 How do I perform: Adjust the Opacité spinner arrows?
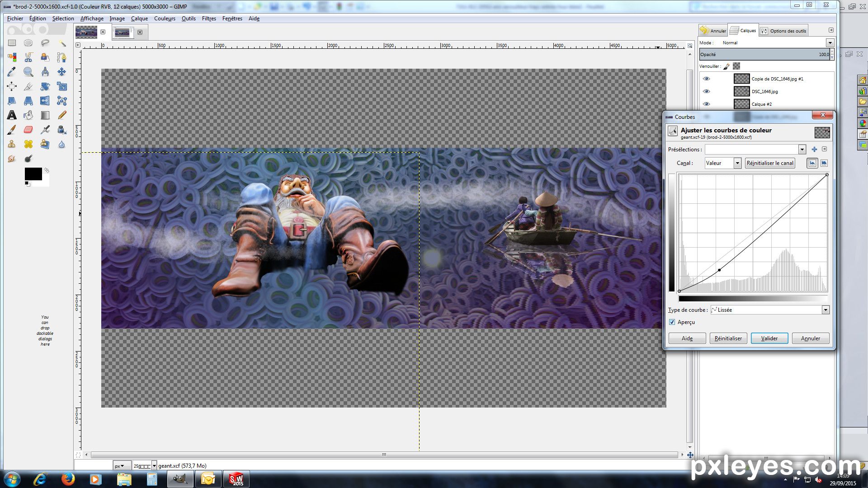(x=832, y=55)
